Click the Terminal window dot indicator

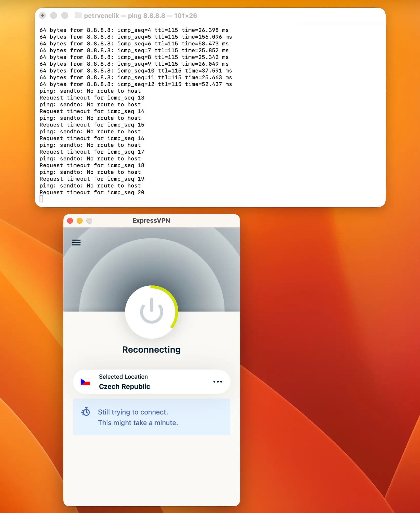[42, 15]
